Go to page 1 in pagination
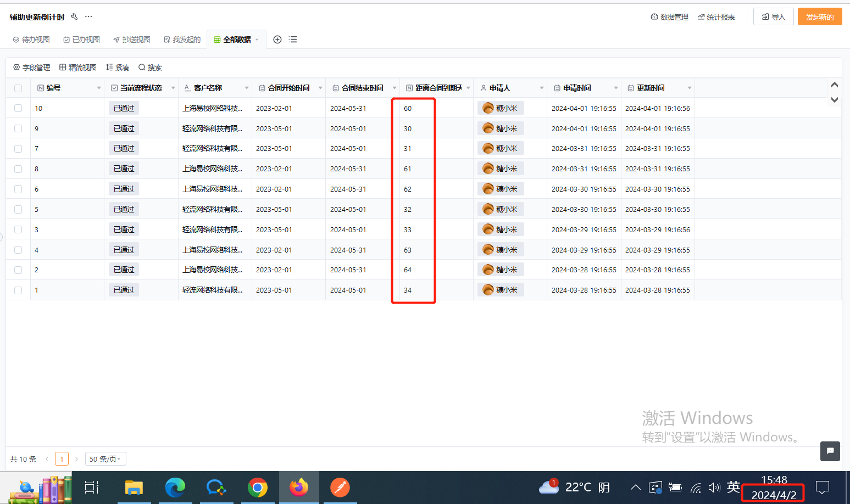Viewport: 850px width, 504px height. point(62,459)
